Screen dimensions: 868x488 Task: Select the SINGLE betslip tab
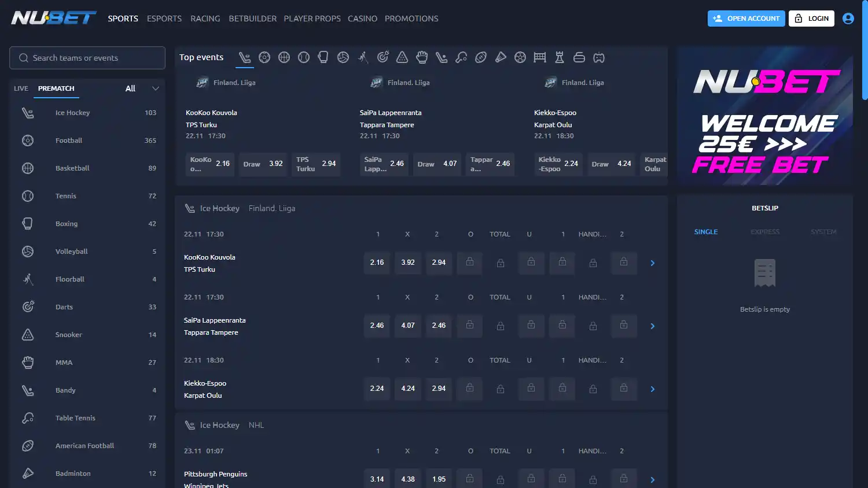click(706, 232)
